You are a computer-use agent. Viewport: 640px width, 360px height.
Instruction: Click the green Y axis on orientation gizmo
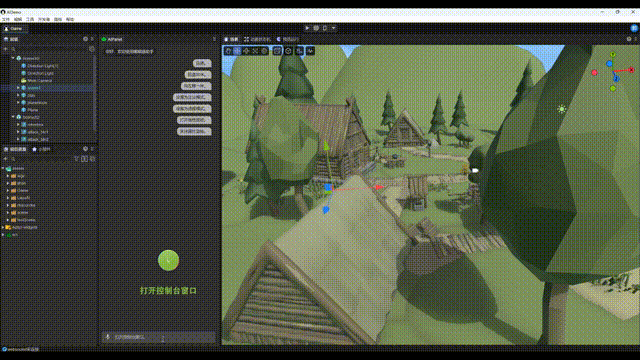click(613, 55)
